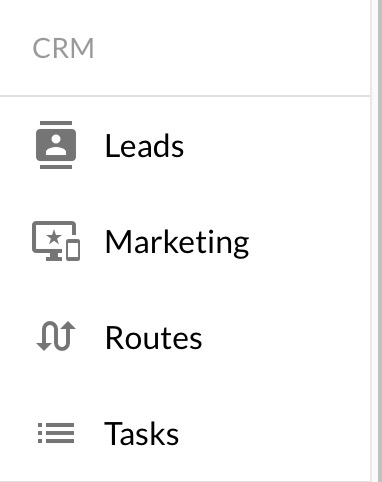Image resolution: width=382 pixels, height=482 pixels.
Task: Select the Marketing monitor-and-phone icon
Action: pyautogui.click(x=56, y=241)
